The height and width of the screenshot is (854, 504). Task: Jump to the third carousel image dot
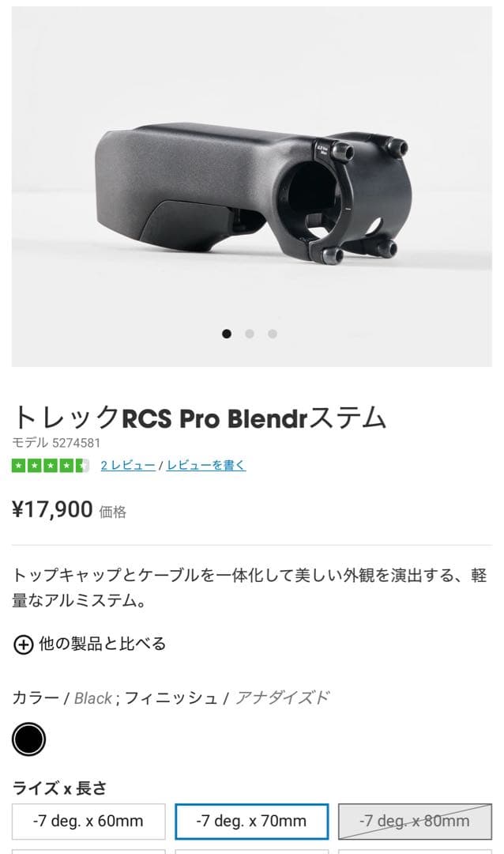[272, 334]
